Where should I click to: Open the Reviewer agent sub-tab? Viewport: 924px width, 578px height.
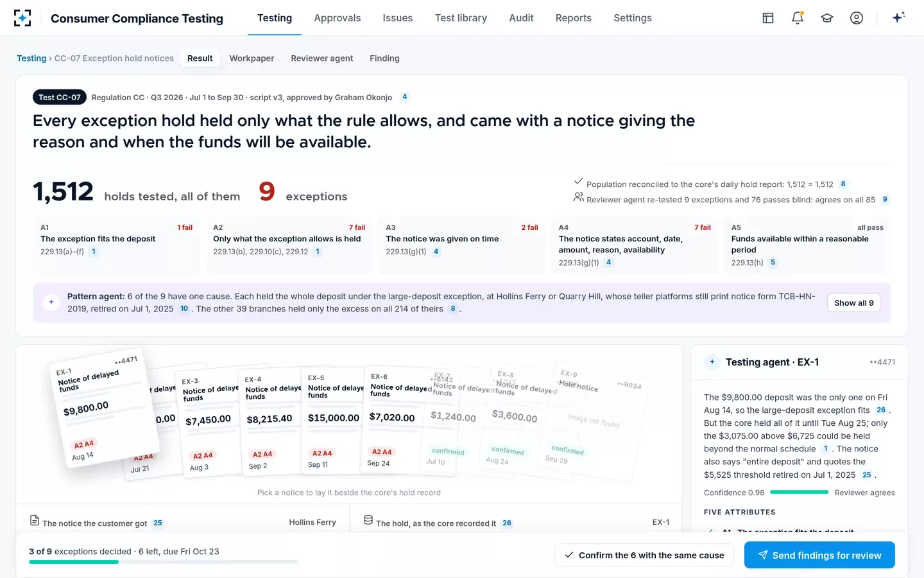pos(322,58)
